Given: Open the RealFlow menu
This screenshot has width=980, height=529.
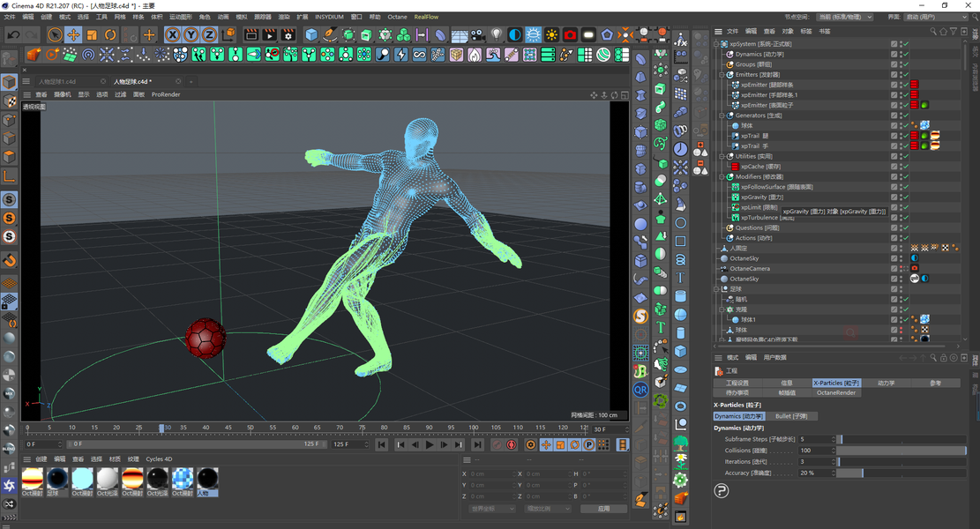Looking at the screenshot, I should click(426, 17).
